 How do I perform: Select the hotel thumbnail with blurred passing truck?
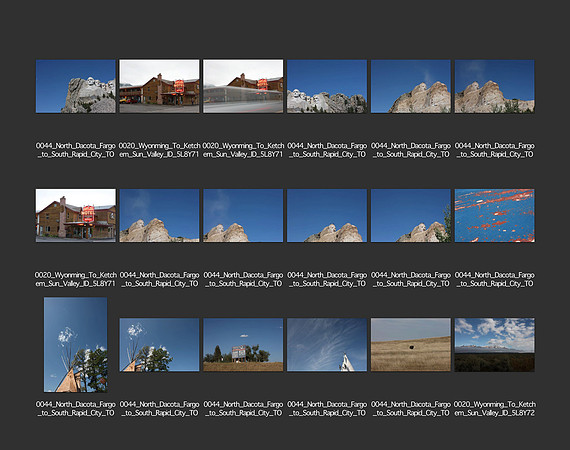(243, 86)
